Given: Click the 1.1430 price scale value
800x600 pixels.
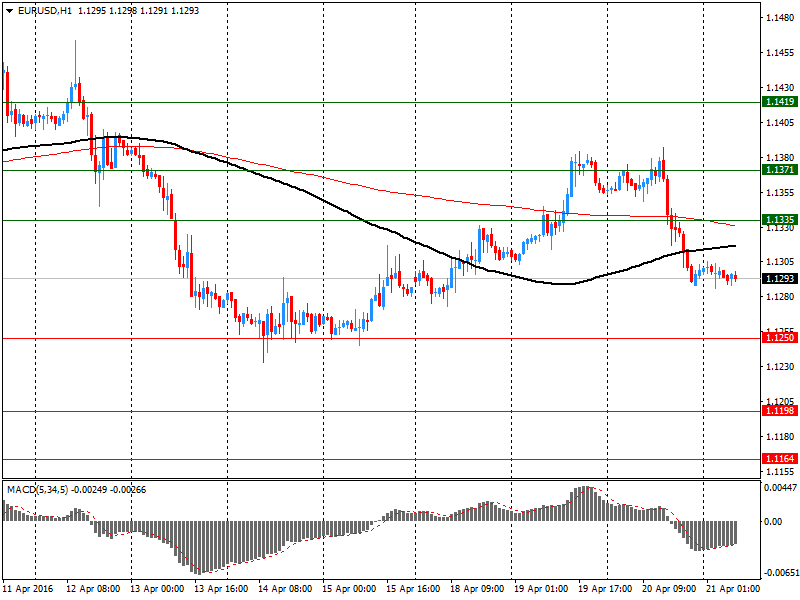Looking at the screenshot, I should [780, 88].
